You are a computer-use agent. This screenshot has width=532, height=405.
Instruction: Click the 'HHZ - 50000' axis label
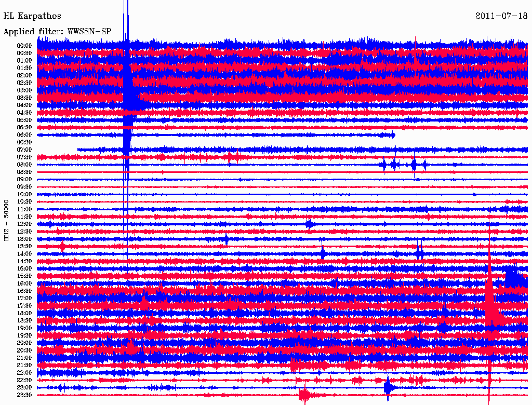(6, 221)
